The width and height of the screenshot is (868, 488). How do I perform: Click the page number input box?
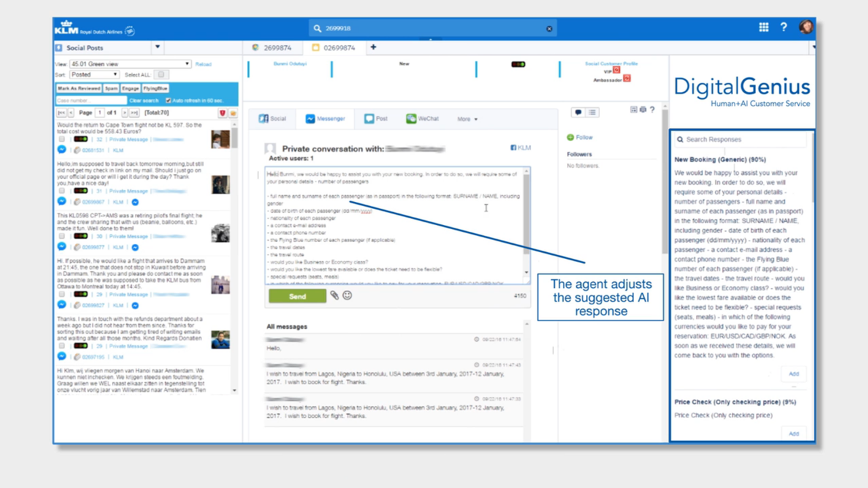[x=100, y=113]
